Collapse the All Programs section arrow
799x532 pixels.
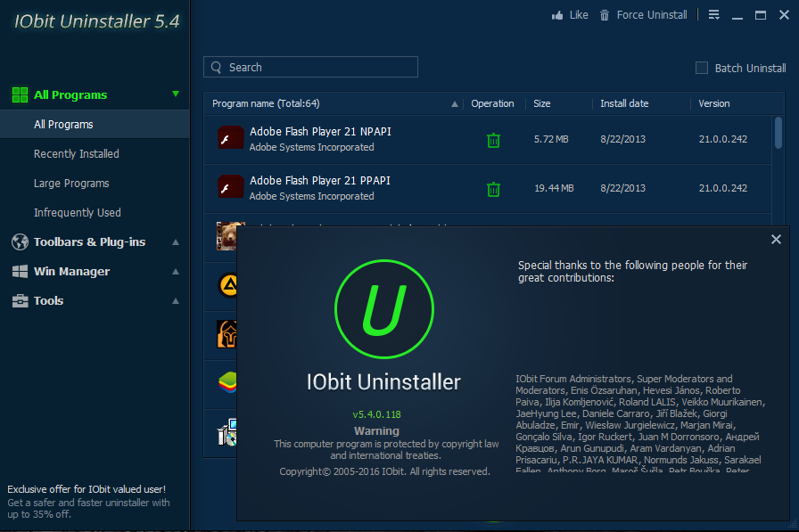click(x=176, y=94)
